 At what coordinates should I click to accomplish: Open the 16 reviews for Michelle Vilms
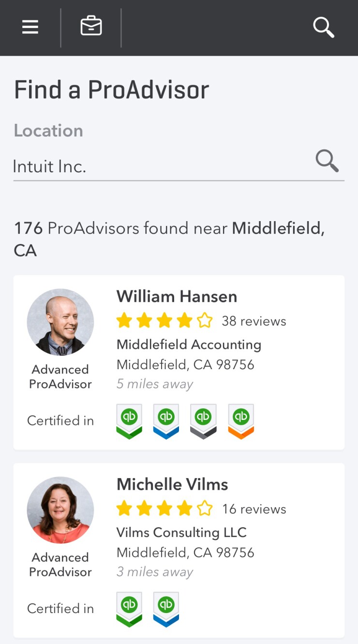coord(255,509)
